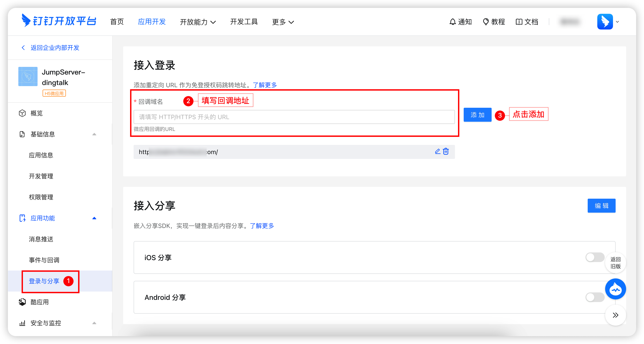Viewport: 644px width, 344px height.
Task: Open the notification bell 通知
Action: point(460,22)
